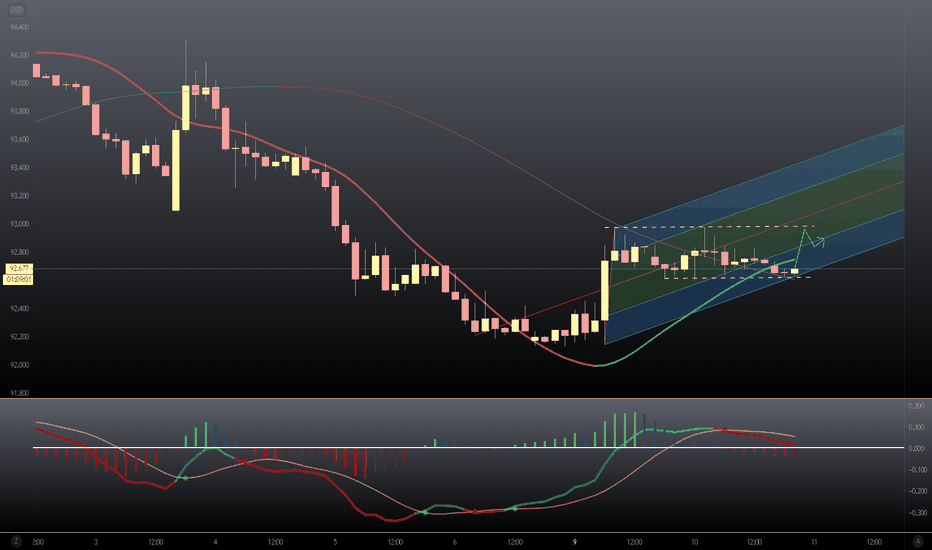Click the 0.000 indicator scale label
Screen dimensions: 932x550
pos(916,448)
